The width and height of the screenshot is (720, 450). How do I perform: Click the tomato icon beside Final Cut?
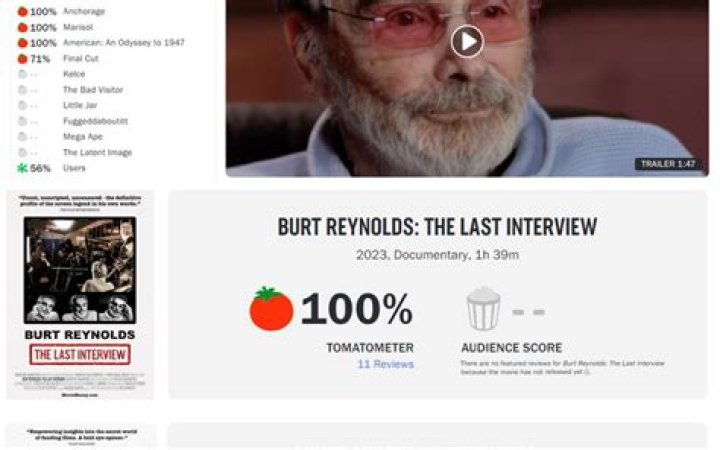(22, 59)
